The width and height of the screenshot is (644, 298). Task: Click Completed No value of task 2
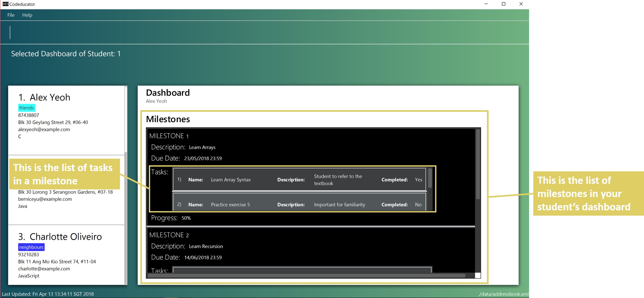click(x=418, y=204)
